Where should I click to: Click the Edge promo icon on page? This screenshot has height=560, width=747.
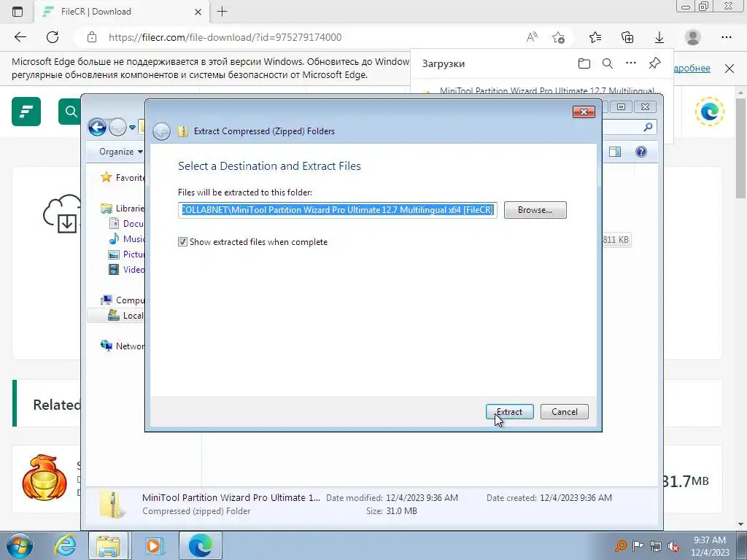click(x=709, y=112)
